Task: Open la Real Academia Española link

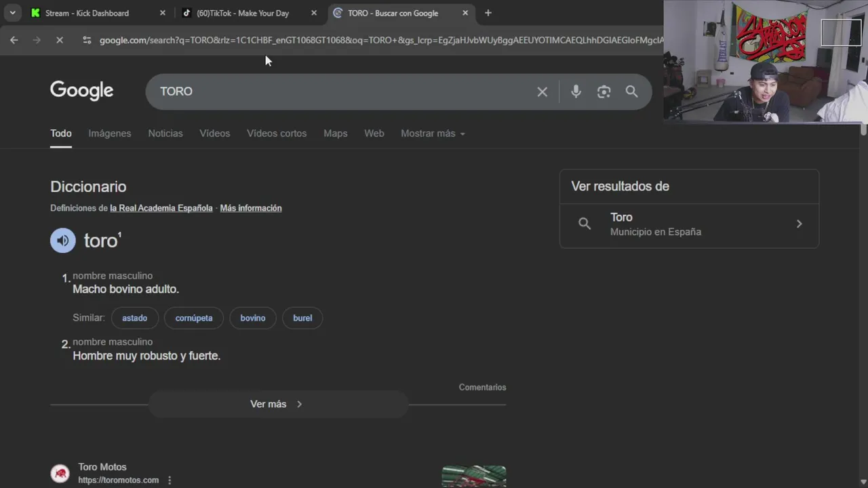Action: [161, 208]
